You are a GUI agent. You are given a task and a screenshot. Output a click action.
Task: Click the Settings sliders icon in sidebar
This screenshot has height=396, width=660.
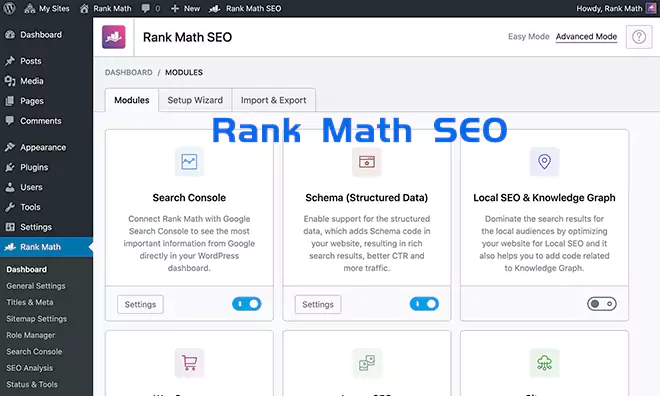10,227
